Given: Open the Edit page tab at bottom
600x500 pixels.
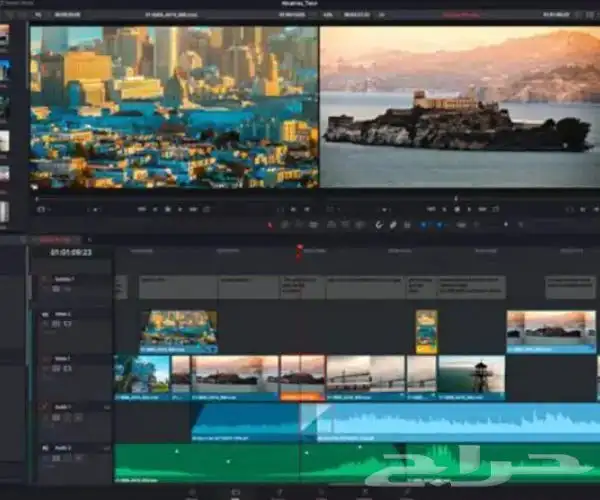Looking at the screenshot, I should tap(235, 493).
